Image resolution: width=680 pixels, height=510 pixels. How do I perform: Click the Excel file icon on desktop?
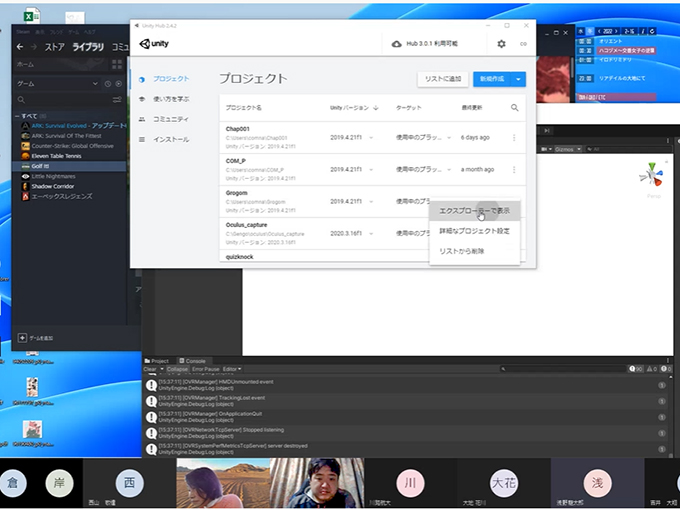tap(32, 16)
